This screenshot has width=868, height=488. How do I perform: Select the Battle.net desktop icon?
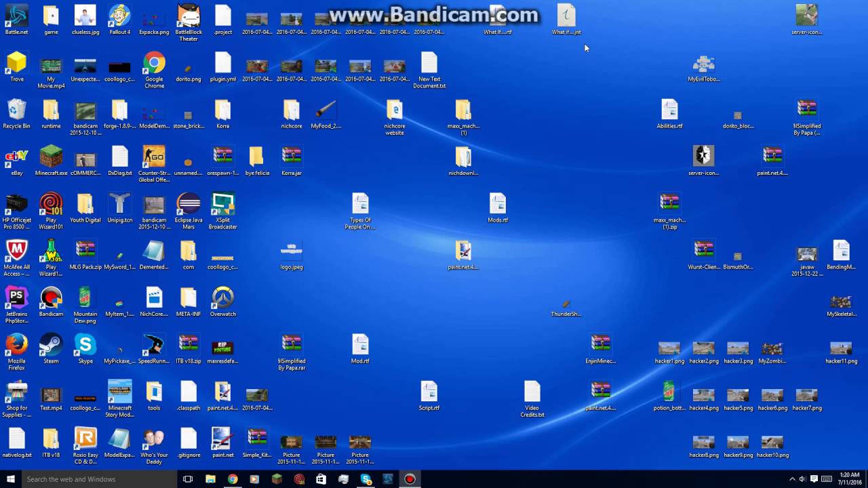tap(16, 19)
